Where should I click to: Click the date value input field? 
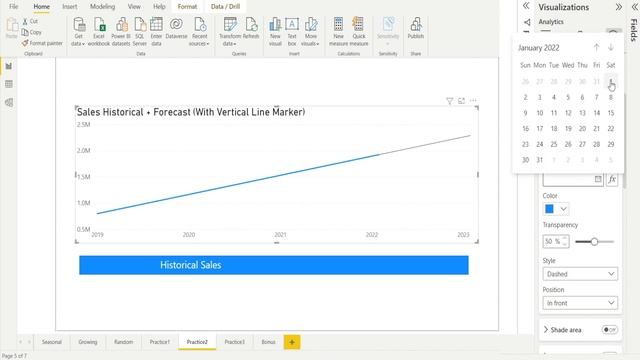573,179
